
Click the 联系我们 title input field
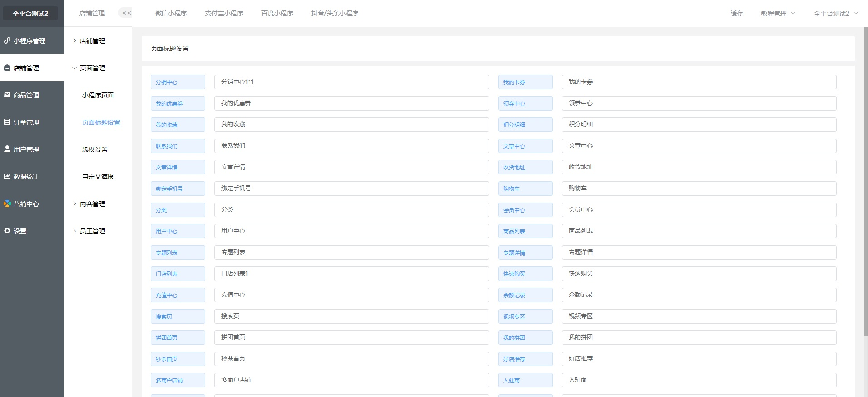point(352,146)
